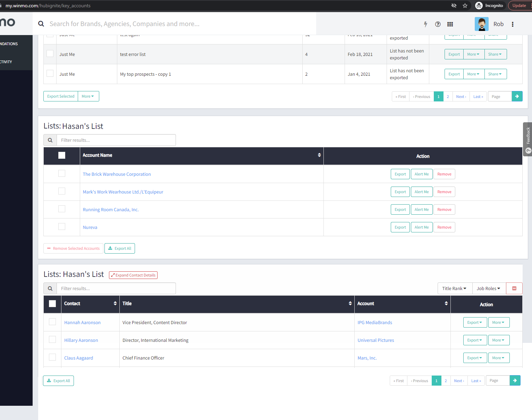Open the vertical three-dot user menu
The image size is (532, 420).
click(513, 24)
